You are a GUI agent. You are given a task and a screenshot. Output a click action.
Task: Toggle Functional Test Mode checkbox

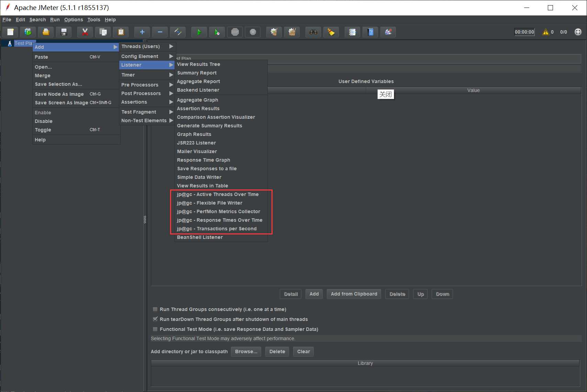pos(155,329)
